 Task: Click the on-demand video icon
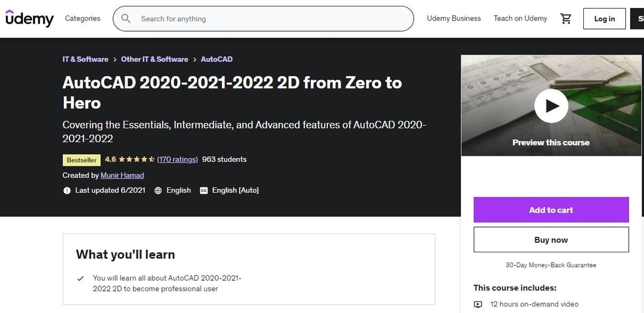pos(478,304)
